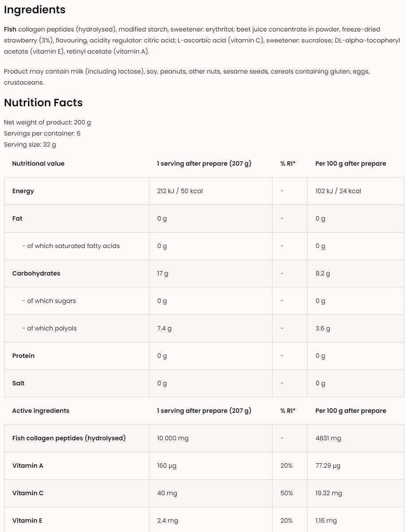
Task: Select the 7.4 g polyols value
Action: pyautogui.click(x=164, y=328)
